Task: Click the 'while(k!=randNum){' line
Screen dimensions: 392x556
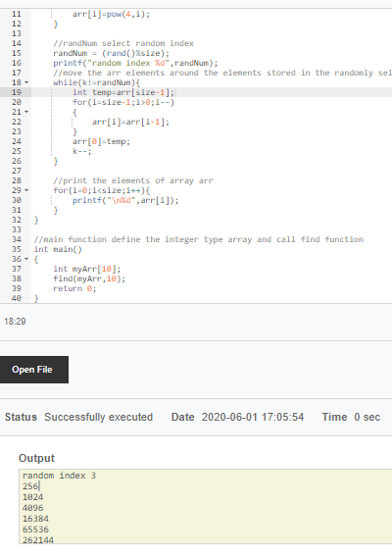Action: pyautogui.click(x=97, y=82)
